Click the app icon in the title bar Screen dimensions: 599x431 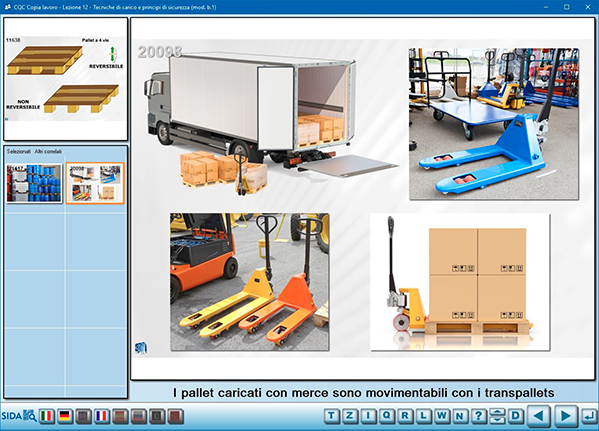click(x=7, y=7)
